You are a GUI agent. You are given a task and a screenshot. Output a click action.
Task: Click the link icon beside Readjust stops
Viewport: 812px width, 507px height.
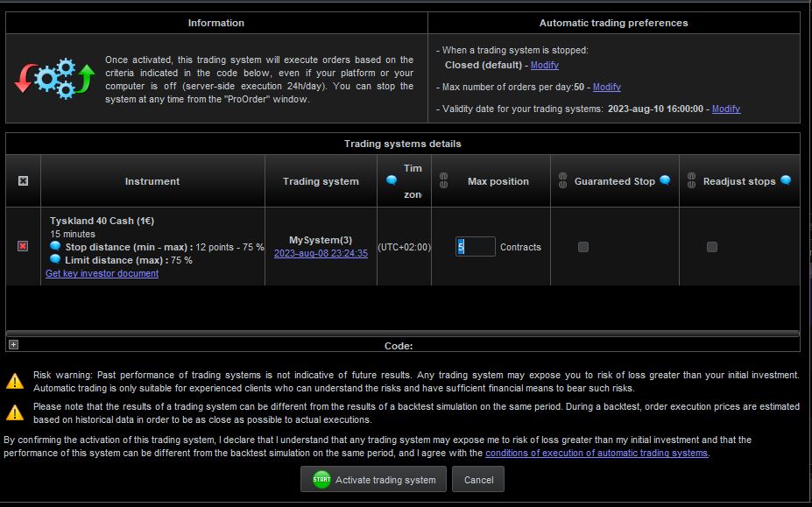691,180
